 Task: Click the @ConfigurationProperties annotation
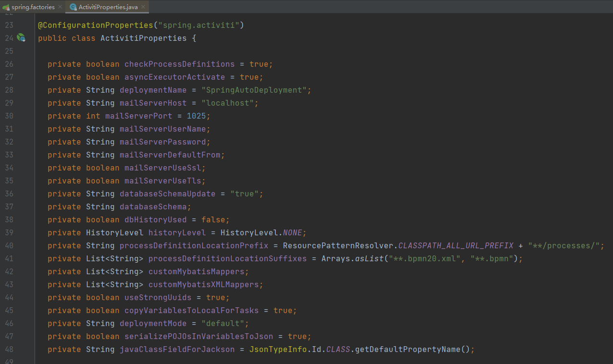pos(96,25)
